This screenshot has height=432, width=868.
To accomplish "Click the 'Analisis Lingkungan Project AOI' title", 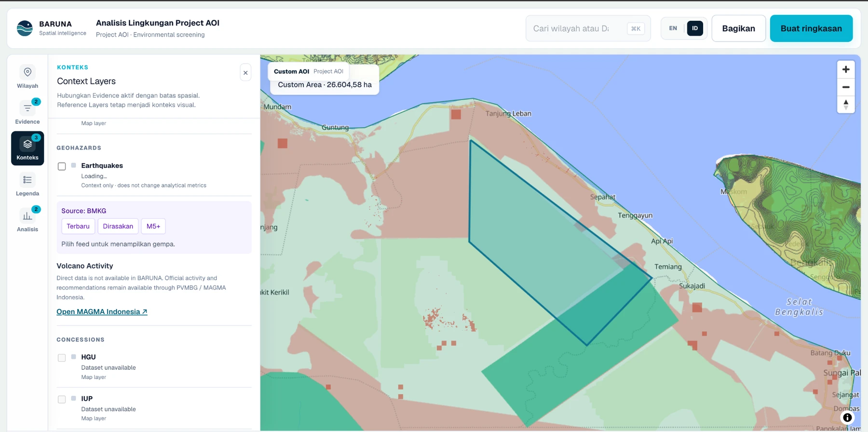I will (x=158, y=23).
